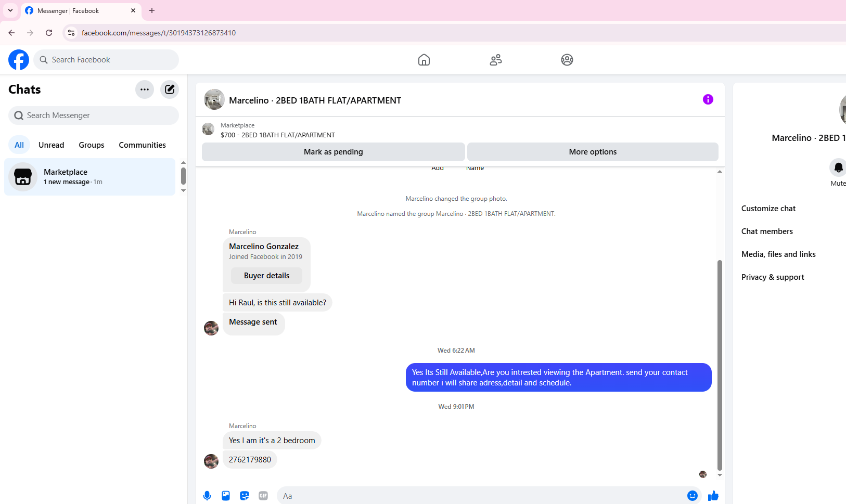Choose a sticker icon
Screen dimensions: 846x504
245,496
